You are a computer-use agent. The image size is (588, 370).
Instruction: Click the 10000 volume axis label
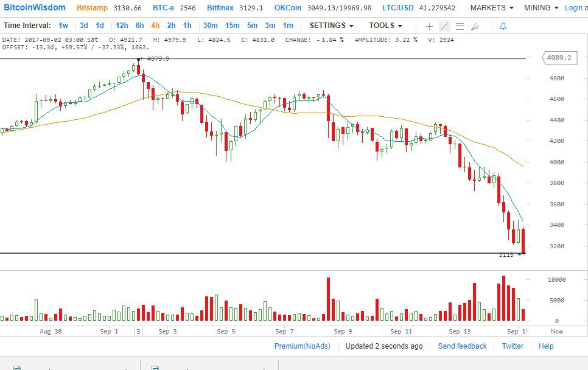[x=557, y=280]
